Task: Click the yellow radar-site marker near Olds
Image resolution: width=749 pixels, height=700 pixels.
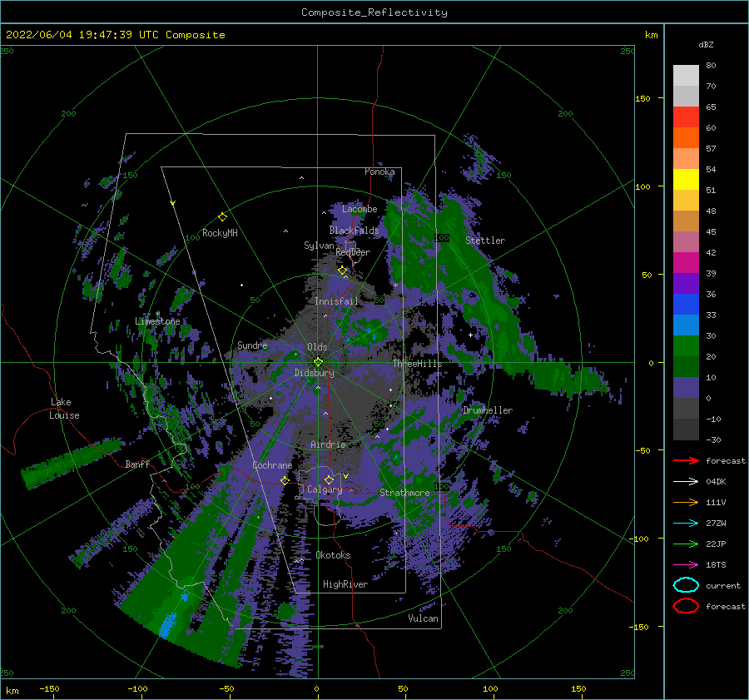Action: pos(318,362)
